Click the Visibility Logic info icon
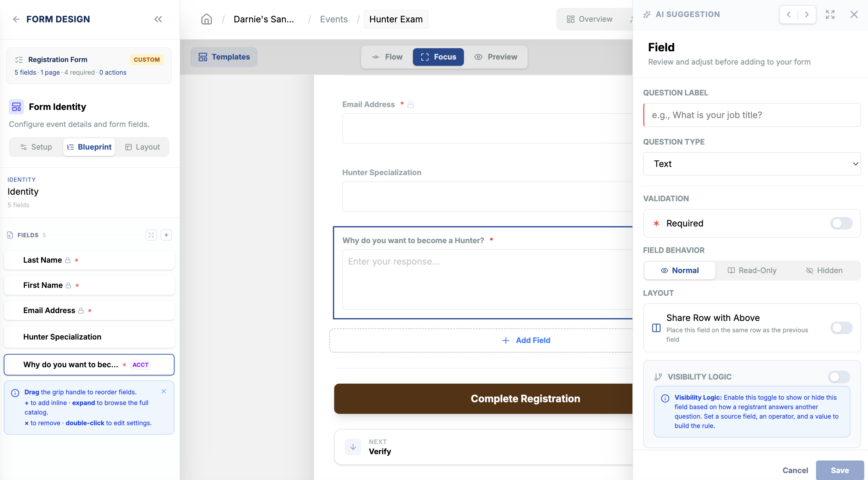This screenshot has height=480, width=868. coord(665,398)
